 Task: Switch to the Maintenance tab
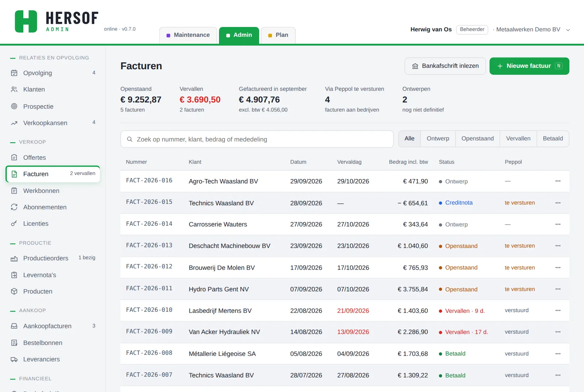(188, 35)
